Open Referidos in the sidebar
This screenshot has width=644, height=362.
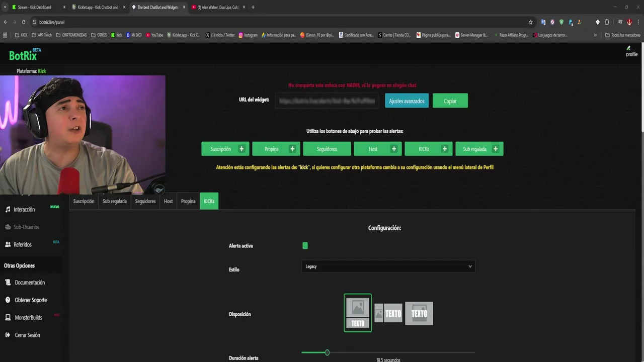tap(19, 244)
